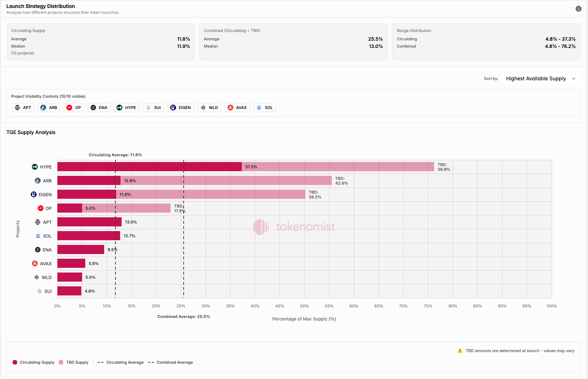Image resolution: width=588 pixels, height=379 pixels.
Task: Click the SUI droplet logo on the axis
Action: tap(40, 291)
